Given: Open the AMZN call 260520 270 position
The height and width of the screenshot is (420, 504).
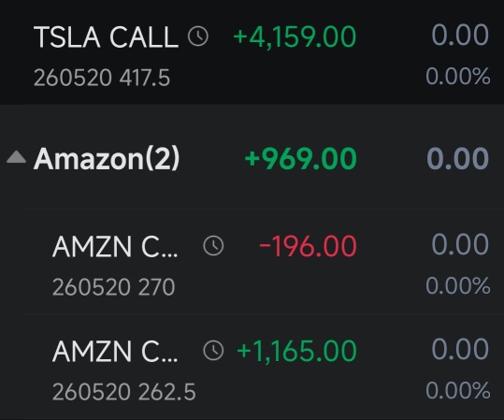Looking at the screenshot, I should click(x=263, y=262).
